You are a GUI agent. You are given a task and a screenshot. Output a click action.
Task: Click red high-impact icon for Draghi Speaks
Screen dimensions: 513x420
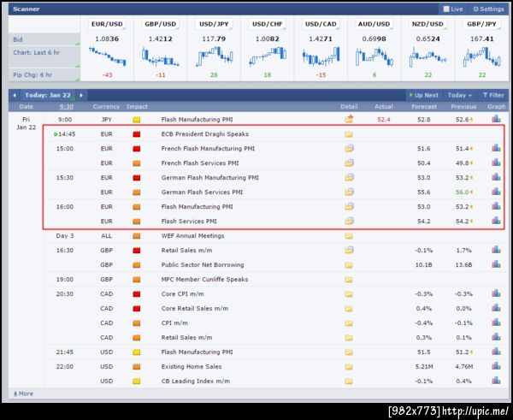pyautogui.click(x=137, y=134)
